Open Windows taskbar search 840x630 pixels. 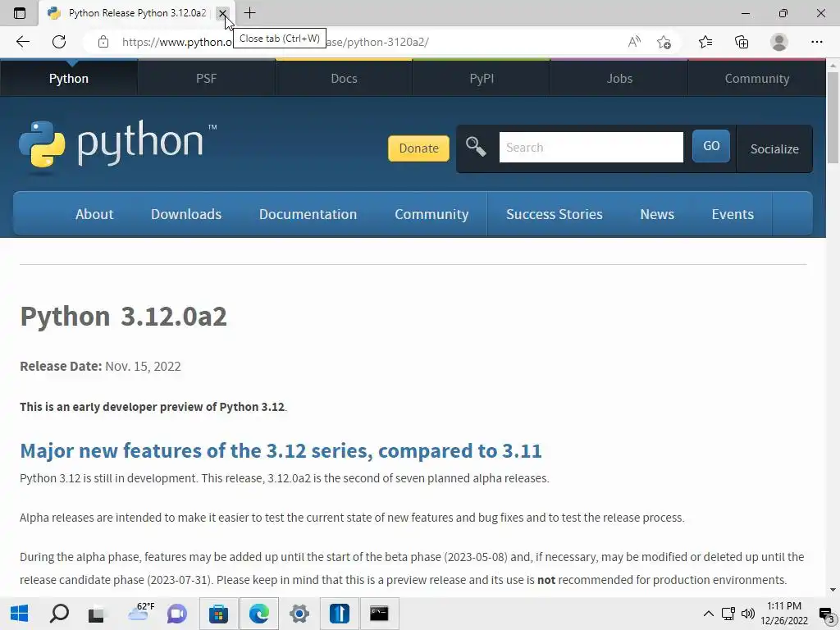click(x=59, y=614)
